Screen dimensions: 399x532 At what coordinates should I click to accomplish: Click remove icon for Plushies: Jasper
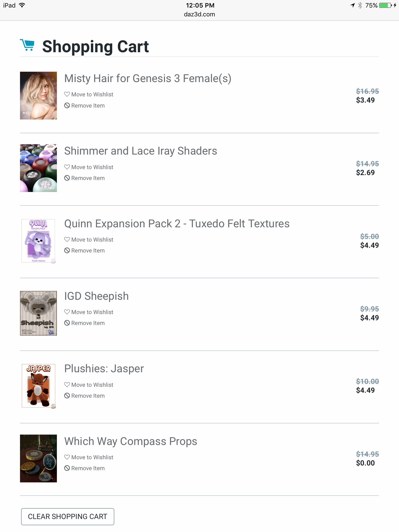(67, 396)
